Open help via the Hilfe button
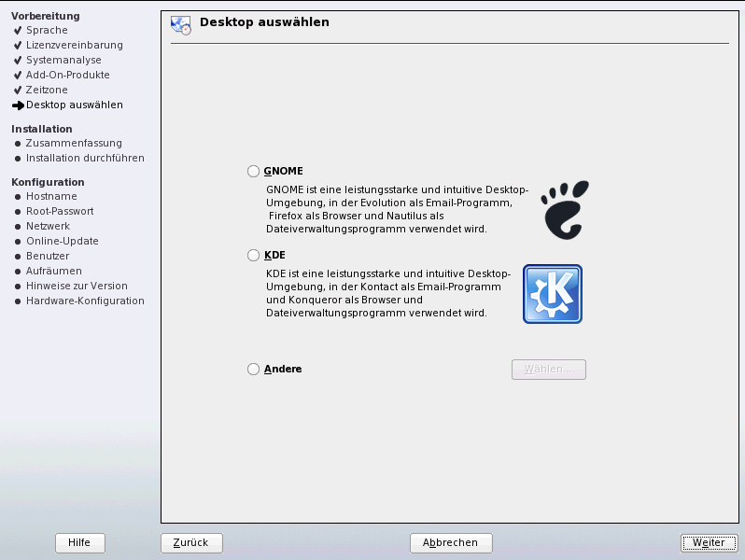This screenshot has width=745, height=560. coord(80,542)
